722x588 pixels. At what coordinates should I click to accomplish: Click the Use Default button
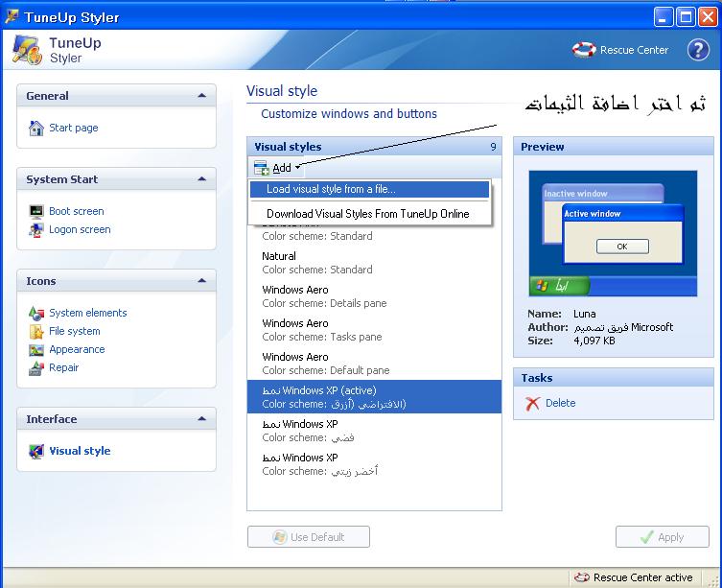309,537
